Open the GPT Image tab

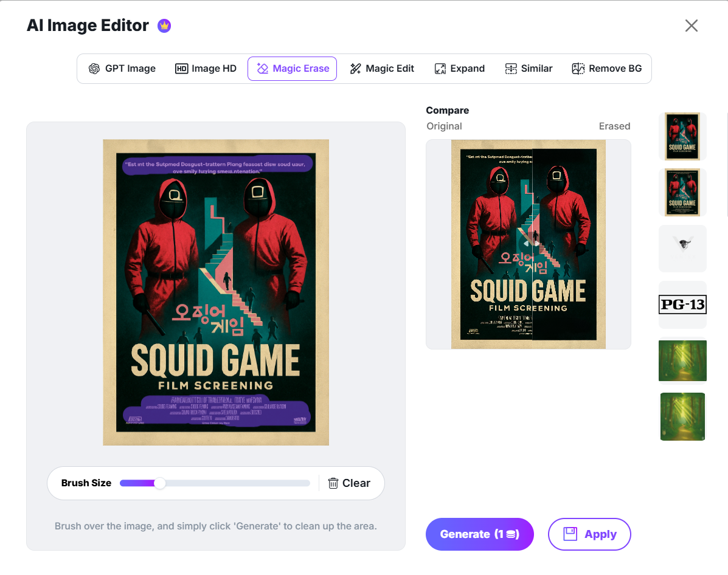[x=122, y=69]
